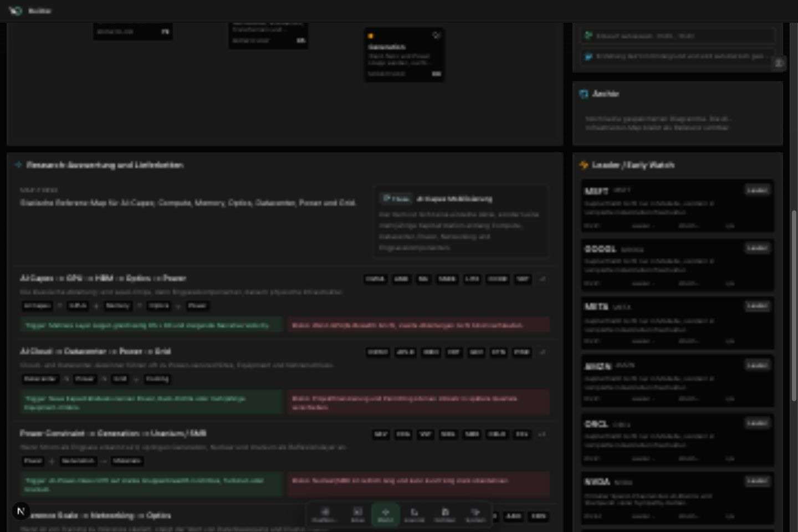Click the Generation chip under the Power Constraint row

(78, 461)
